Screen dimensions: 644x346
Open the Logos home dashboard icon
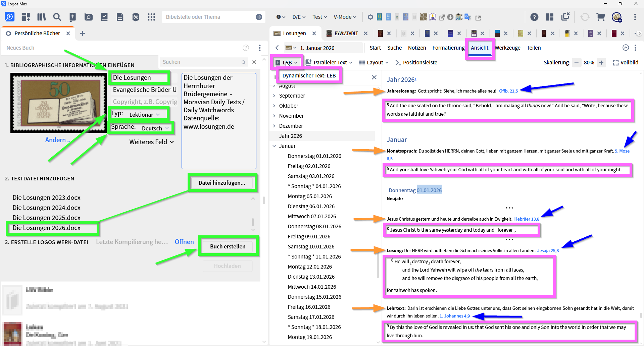(x=10, y=17)
